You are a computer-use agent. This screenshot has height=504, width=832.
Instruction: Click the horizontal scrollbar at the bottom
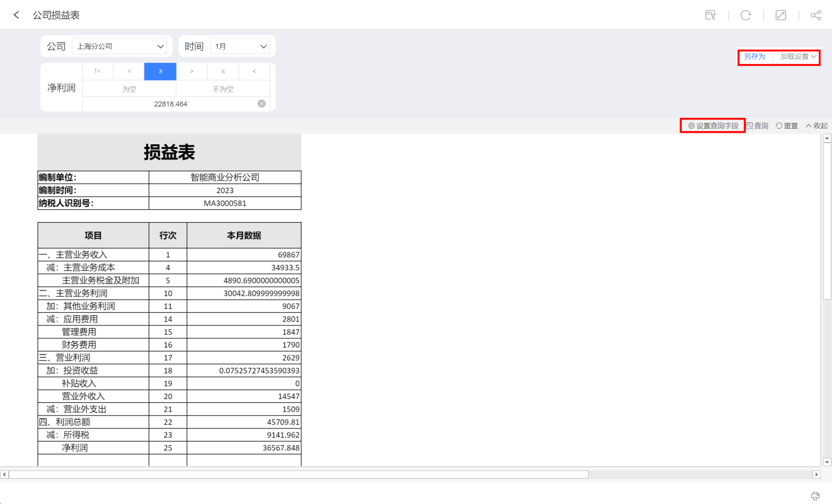click(298, 475)
